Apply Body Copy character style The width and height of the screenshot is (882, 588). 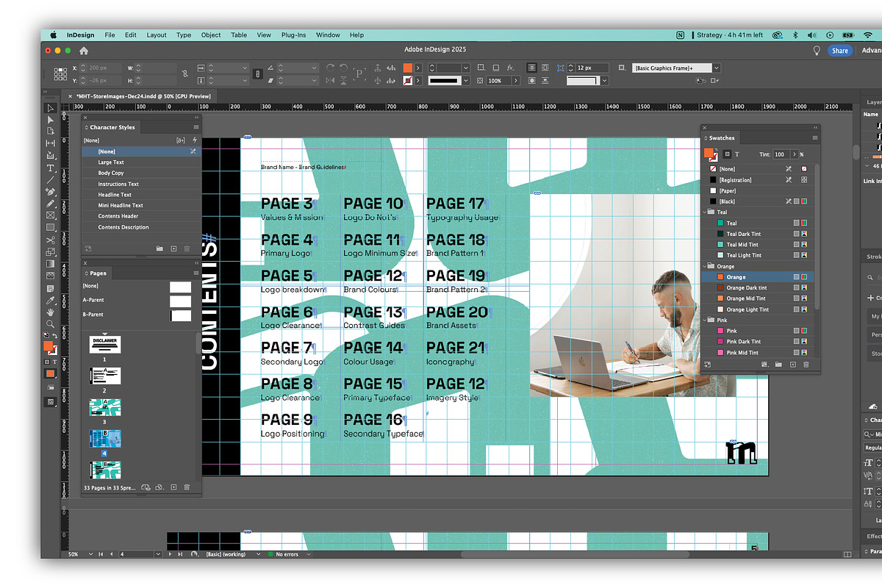coord(141,173)
